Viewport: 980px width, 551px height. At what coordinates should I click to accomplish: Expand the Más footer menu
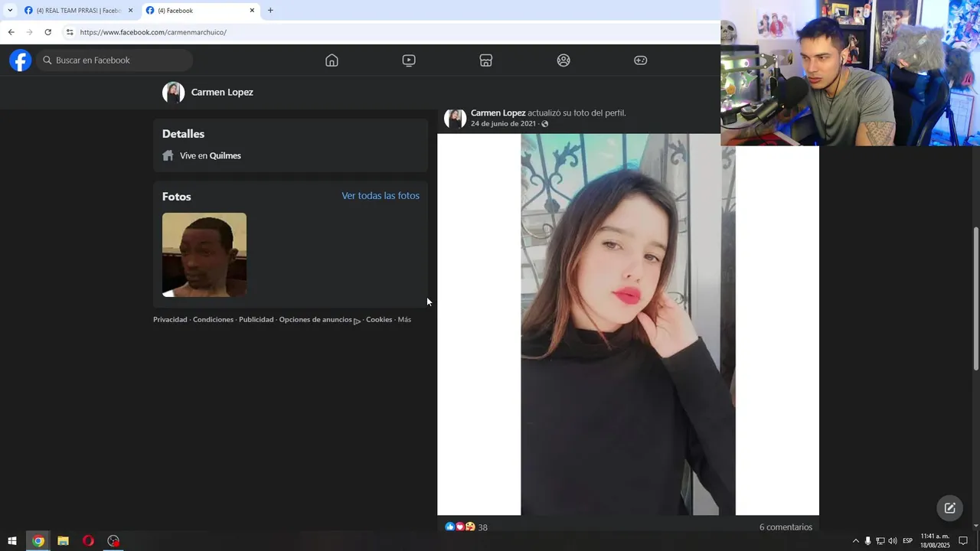tap(404, 320)
